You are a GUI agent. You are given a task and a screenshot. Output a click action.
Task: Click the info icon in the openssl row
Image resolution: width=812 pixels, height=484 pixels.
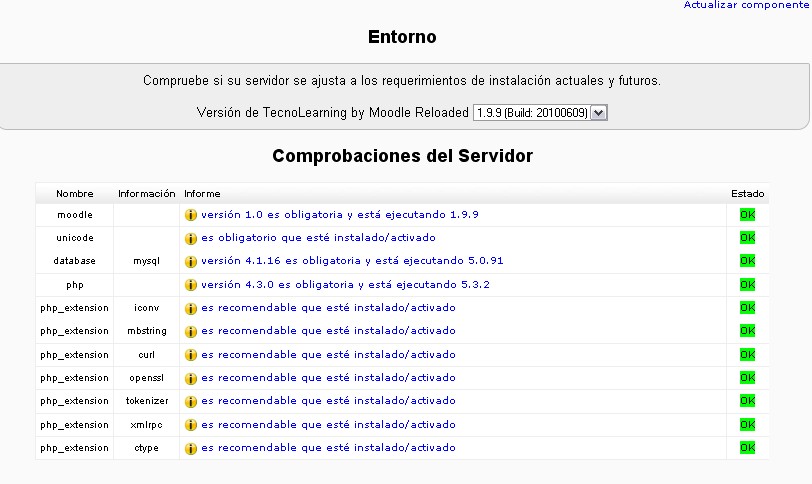191,378
